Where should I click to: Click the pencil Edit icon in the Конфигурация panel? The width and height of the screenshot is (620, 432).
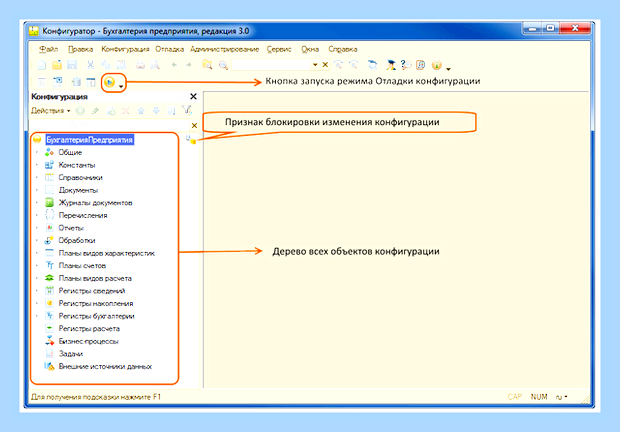pyautogui.click(x=95, y=111)
